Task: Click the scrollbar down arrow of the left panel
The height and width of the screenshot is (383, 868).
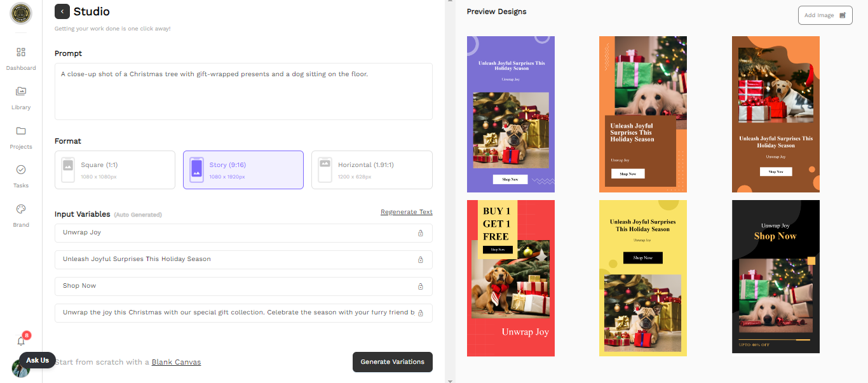Action: click(450, 380)
